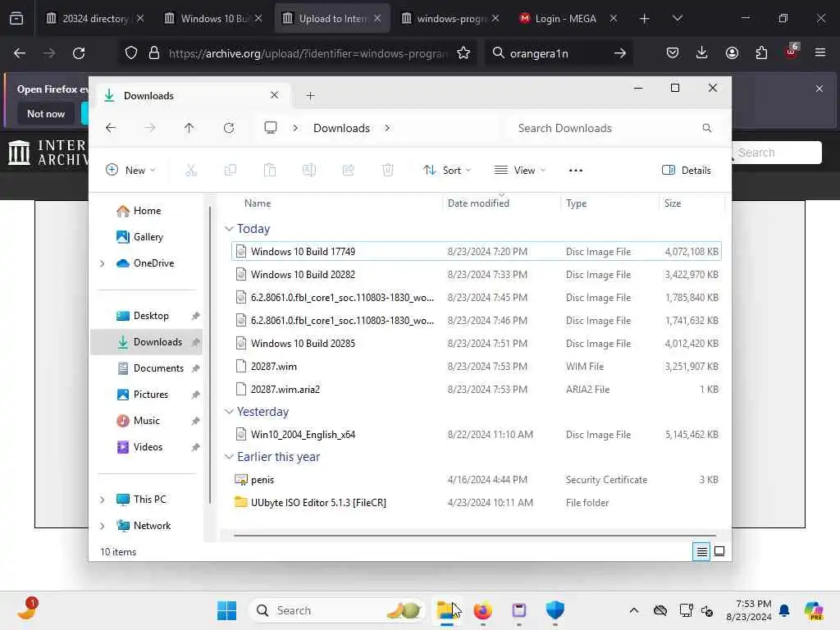Open the See more ellipsis menu
The width and height of the screenshot is (840, 630).
[575, 171]
